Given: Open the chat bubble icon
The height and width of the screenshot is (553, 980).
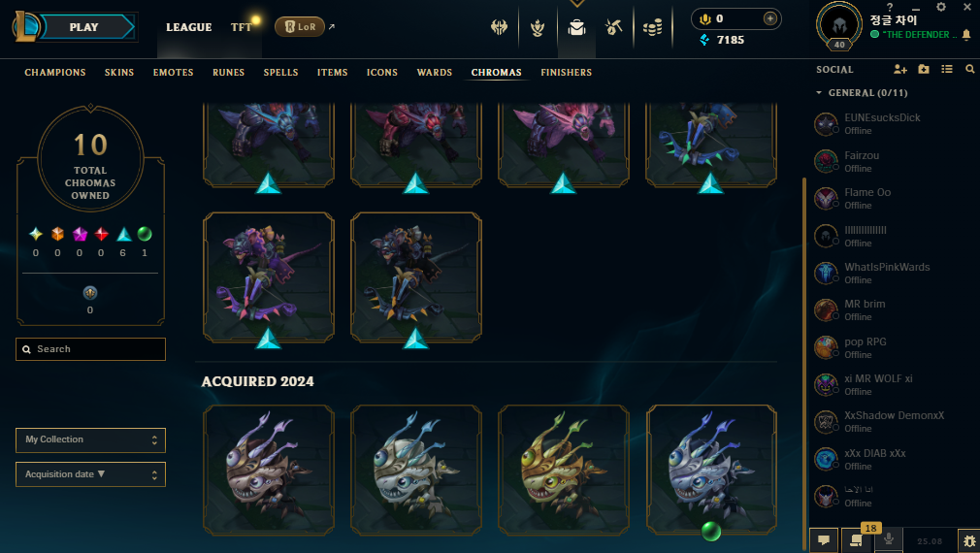Looking at the screenshot, I should point(824,540).
